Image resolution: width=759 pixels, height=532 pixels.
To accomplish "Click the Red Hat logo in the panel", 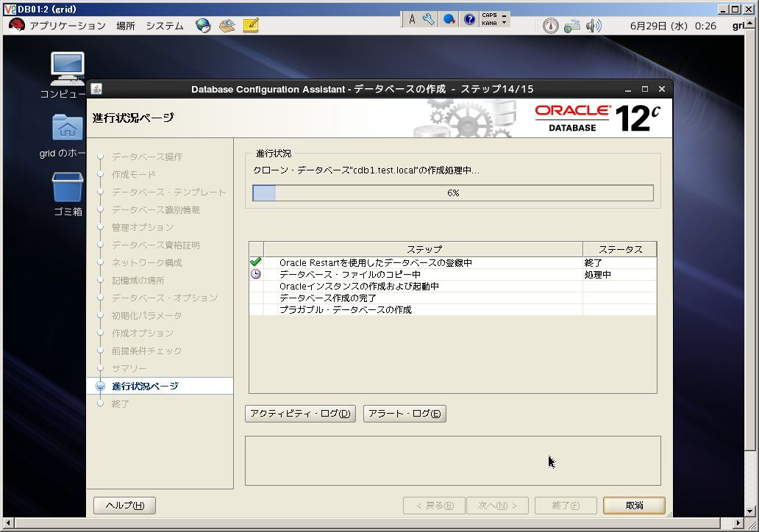I will coord(16,25).
